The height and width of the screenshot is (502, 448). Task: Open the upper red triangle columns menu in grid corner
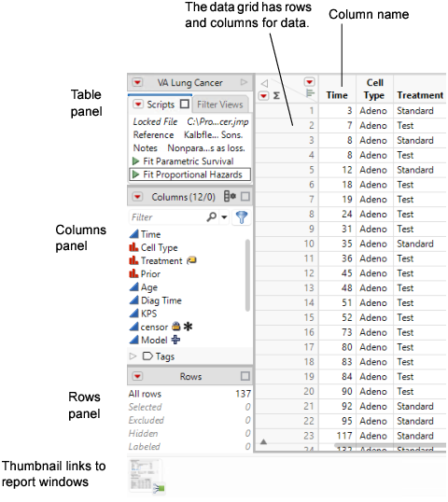[x=309, y=82]
